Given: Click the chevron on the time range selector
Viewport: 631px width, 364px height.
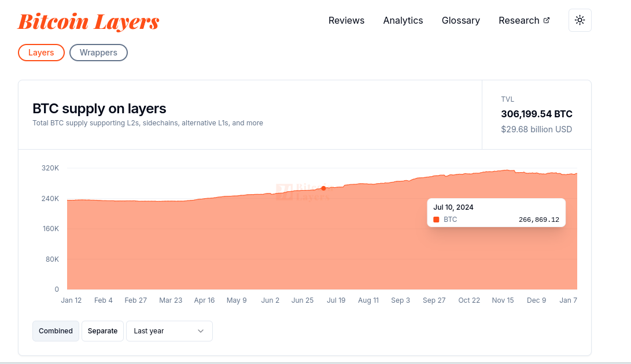Looking at the screenshot, I should (x=201, y=330).
